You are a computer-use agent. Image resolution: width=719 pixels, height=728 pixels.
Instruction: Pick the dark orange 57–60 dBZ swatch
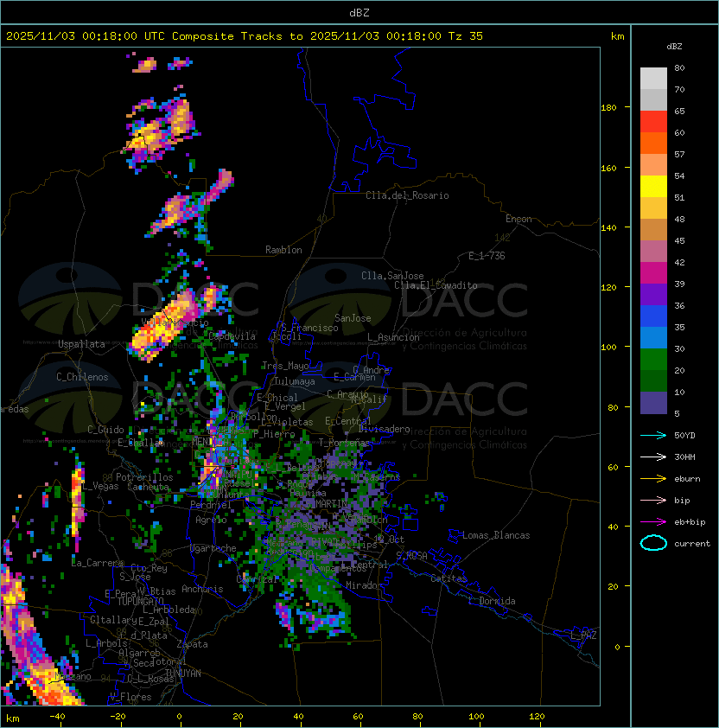(x=653, y=143)
